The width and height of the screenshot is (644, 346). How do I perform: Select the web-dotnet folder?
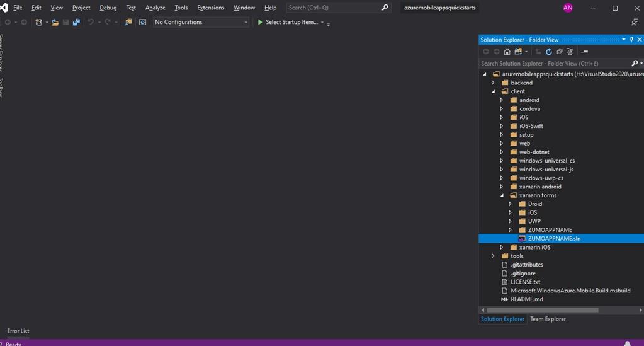coord(534,153)
